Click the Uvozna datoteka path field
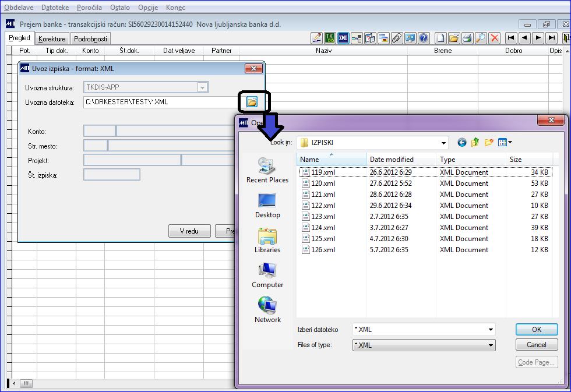 coord(160,102)
